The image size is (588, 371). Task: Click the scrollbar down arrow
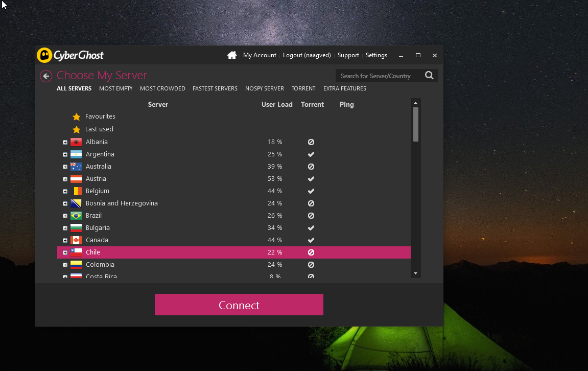415,273
